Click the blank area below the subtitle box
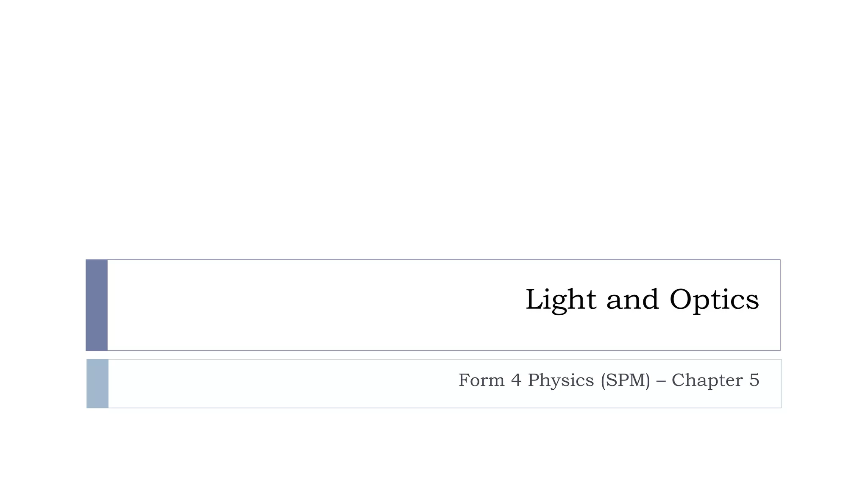Image resolution: width=868 pixels, height=488 pixels. point(434,449)
